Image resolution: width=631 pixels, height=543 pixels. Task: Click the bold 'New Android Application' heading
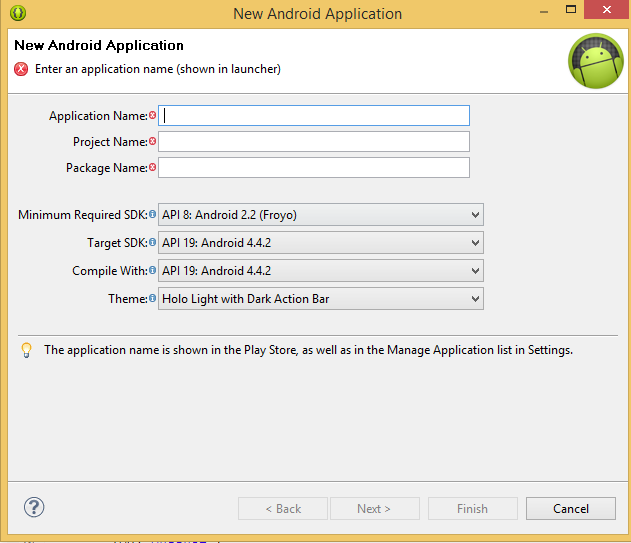pyautogui.click(x=99, y=45)
